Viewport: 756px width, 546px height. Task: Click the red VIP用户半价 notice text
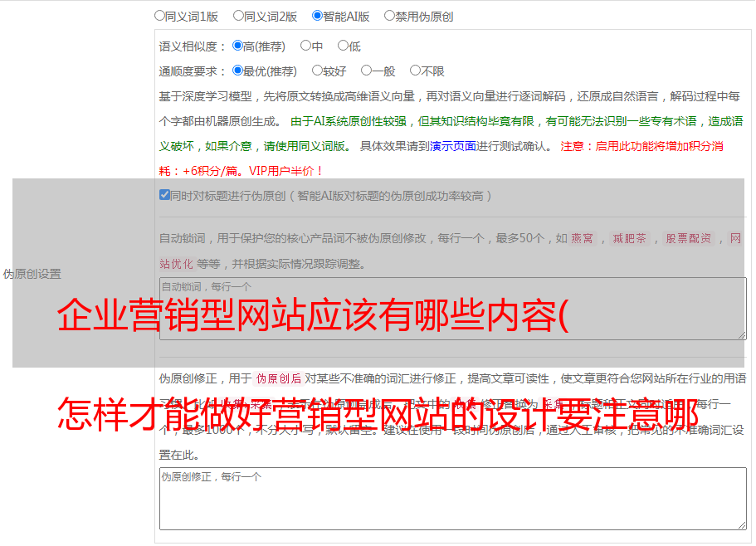click(286, 171)
